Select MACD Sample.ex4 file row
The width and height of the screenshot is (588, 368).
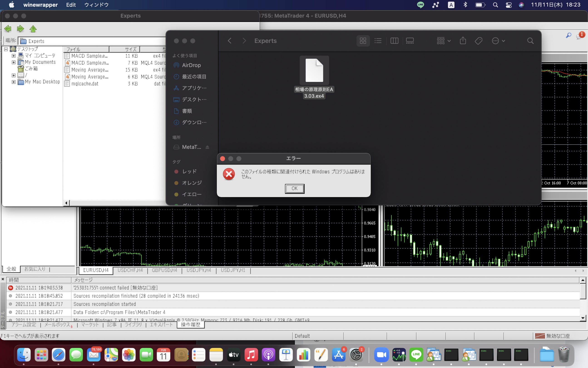point(114,56)
